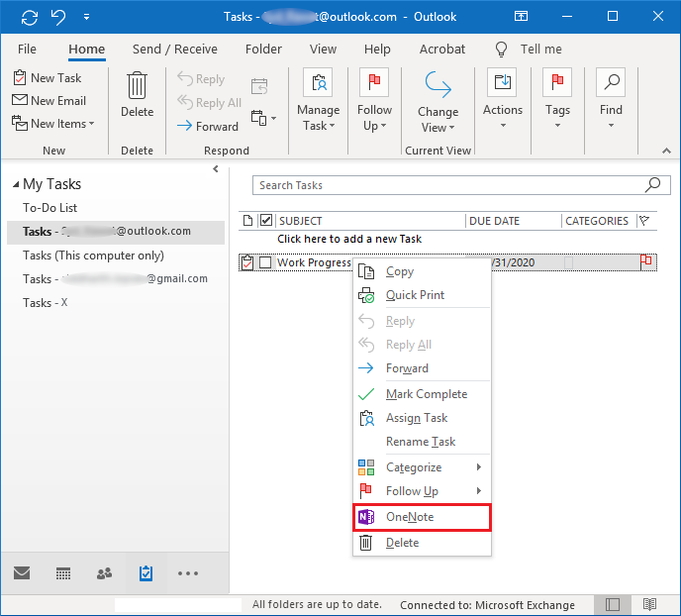Sort by the flag status column header

(644, 221)
